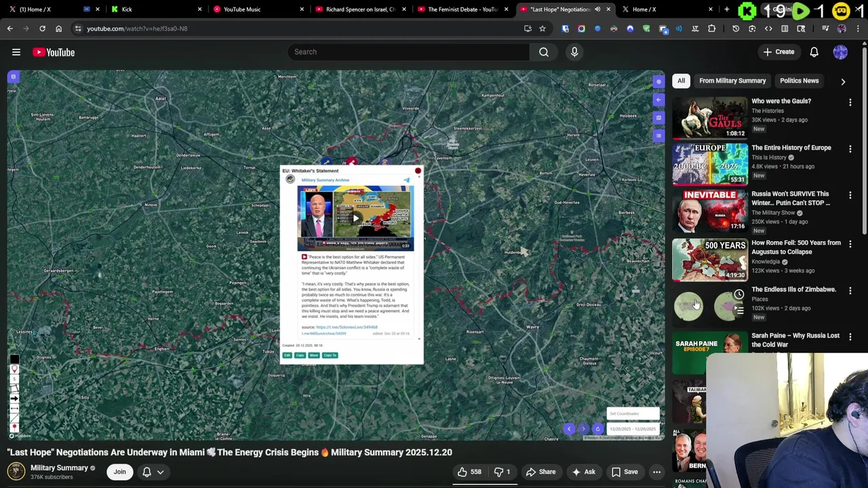Open Military Summary channel avatar

(x=16, y=471)
